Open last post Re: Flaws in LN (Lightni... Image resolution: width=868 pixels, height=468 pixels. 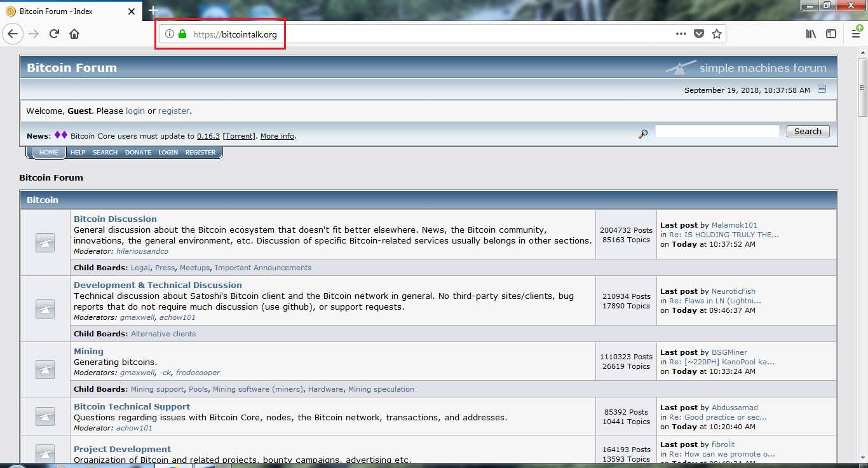coord(715,301)
